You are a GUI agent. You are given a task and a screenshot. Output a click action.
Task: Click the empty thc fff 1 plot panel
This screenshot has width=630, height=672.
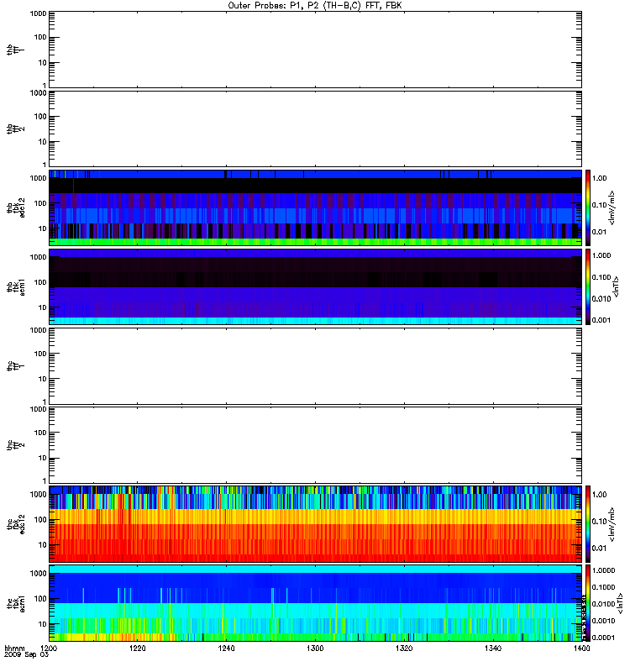point(315,366)
